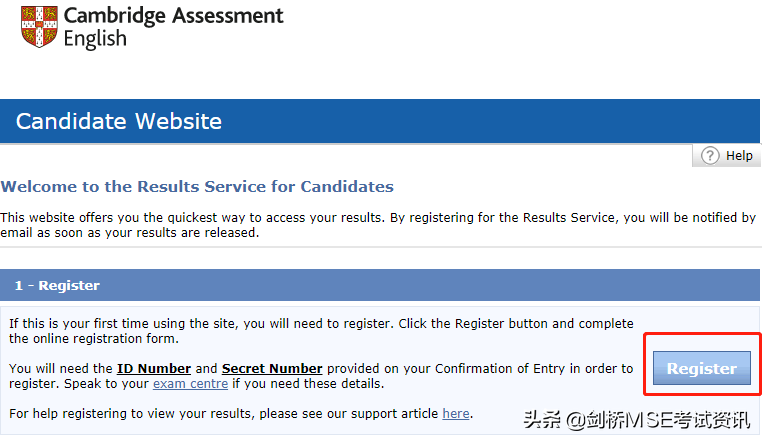Click the Cambridge Assessment wordmark text

173,16
